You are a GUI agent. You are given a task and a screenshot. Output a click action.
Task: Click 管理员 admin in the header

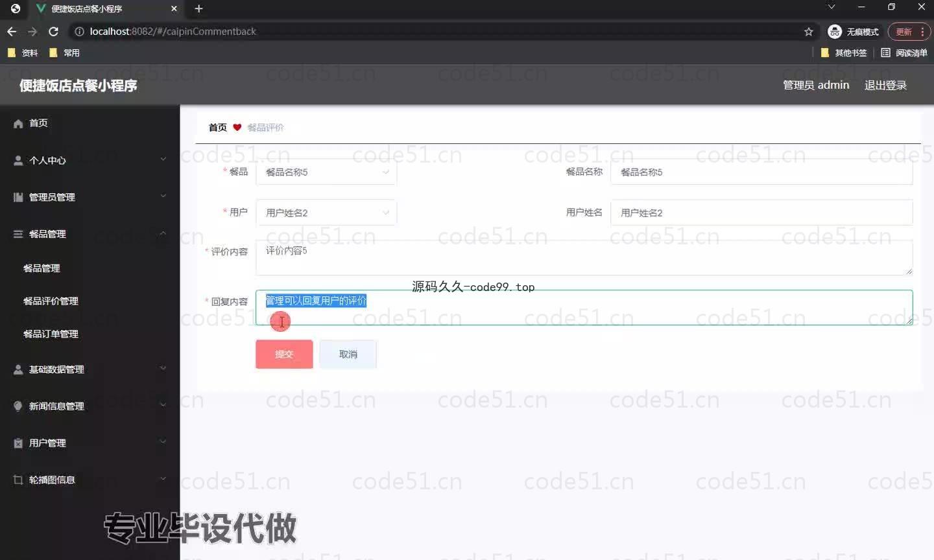(816, 85)
